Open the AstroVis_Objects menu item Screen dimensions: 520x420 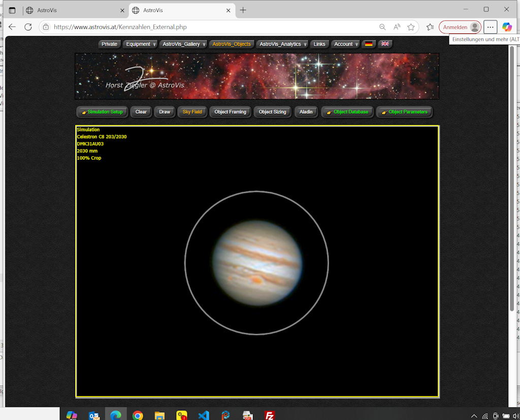tap(232, 44)
